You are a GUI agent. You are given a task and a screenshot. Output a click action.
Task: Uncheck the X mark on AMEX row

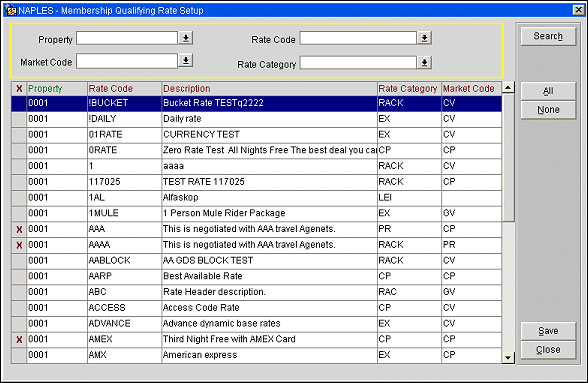pos(19,339)
